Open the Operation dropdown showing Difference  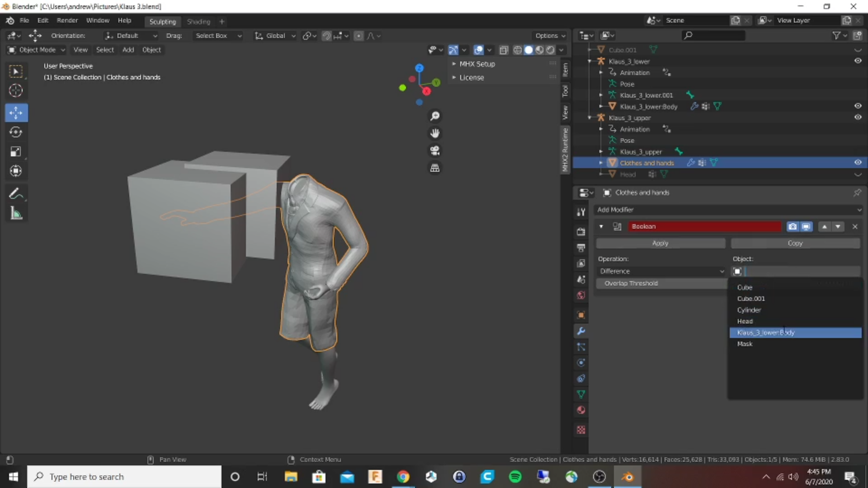(661, 271)
